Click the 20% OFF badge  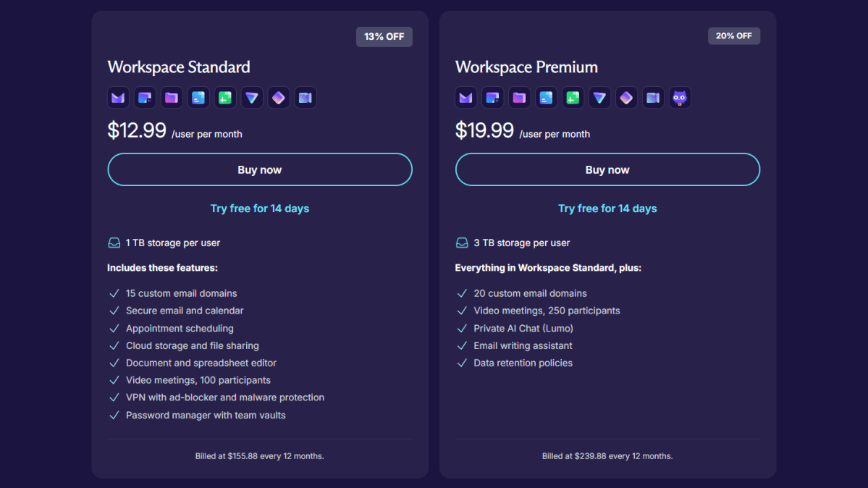pos(733,35)
